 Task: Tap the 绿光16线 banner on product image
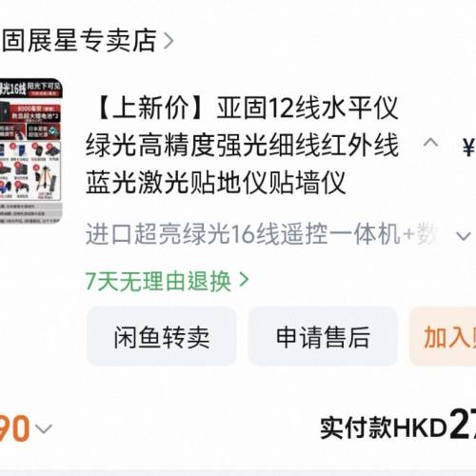(x=12, y=89)
